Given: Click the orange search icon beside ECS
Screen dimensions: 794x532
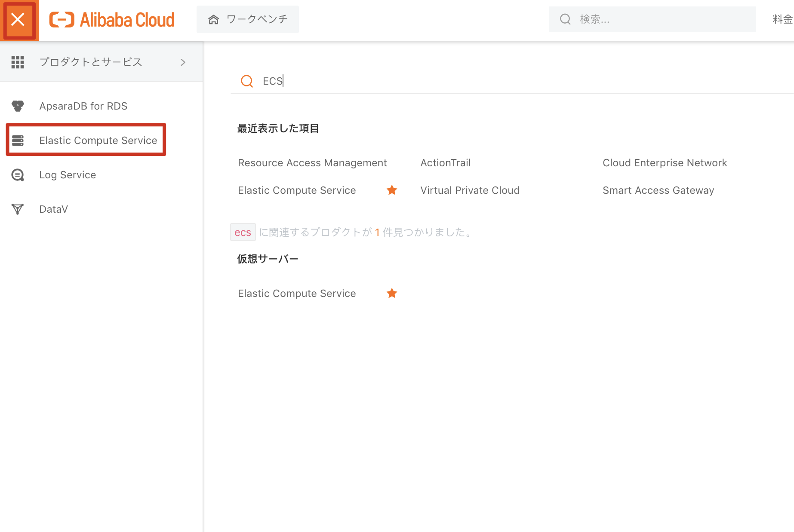Looking at the screenshot, I should coord(247,81).
